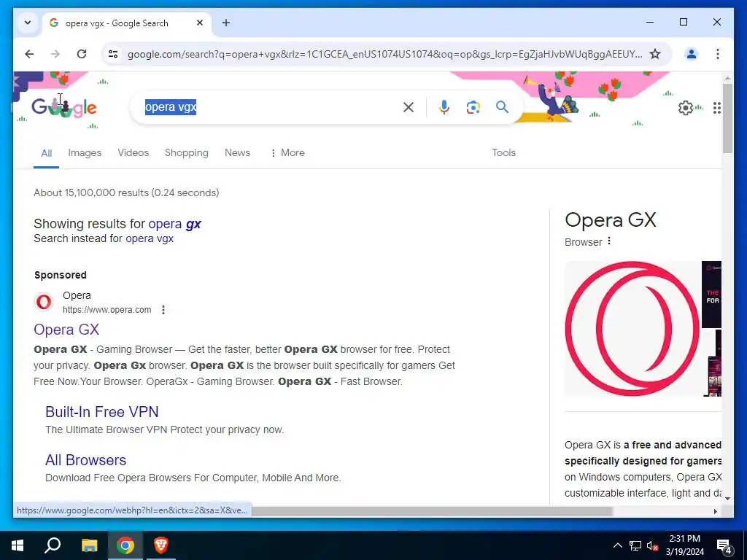Reload the Google search page
The width and height of the screenshot is (747, 560).
tap(82, 54)
